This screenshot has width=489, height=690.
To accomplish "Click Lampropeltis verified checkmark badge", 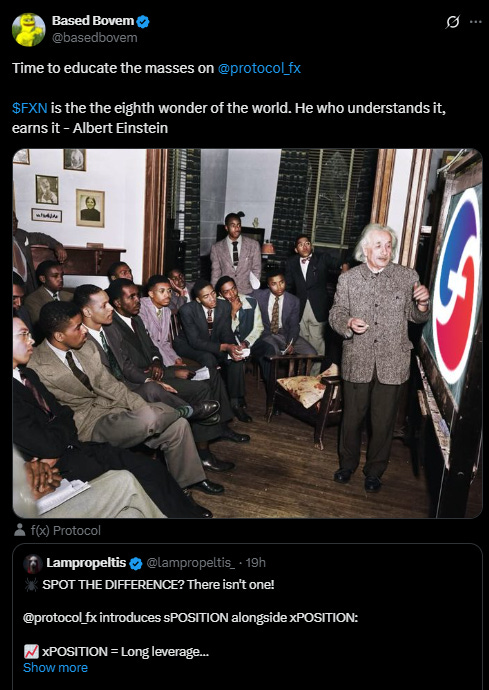I will pos(136,563).
